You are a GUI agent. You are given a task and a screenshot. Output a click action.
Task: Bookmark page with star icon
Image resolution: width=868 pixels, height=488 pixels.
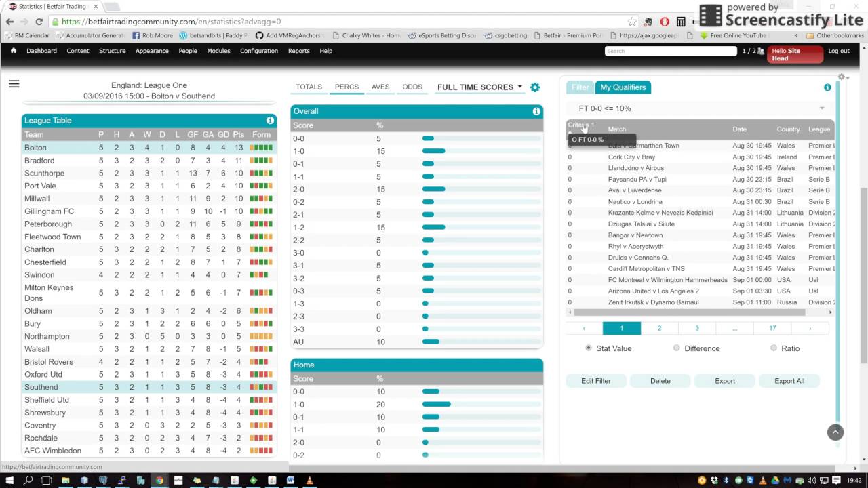(632, 22)
